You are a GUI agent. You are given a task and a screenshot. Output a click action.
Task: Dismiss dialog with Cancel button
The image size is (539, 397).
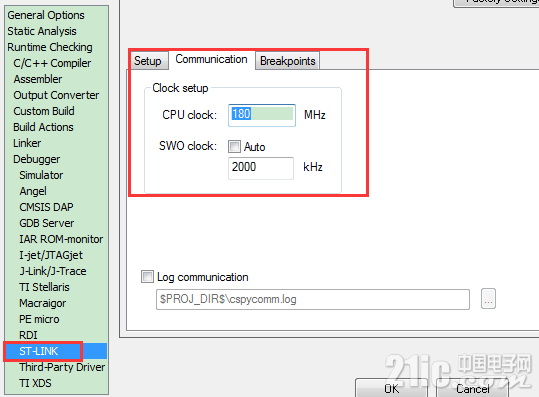472,388
